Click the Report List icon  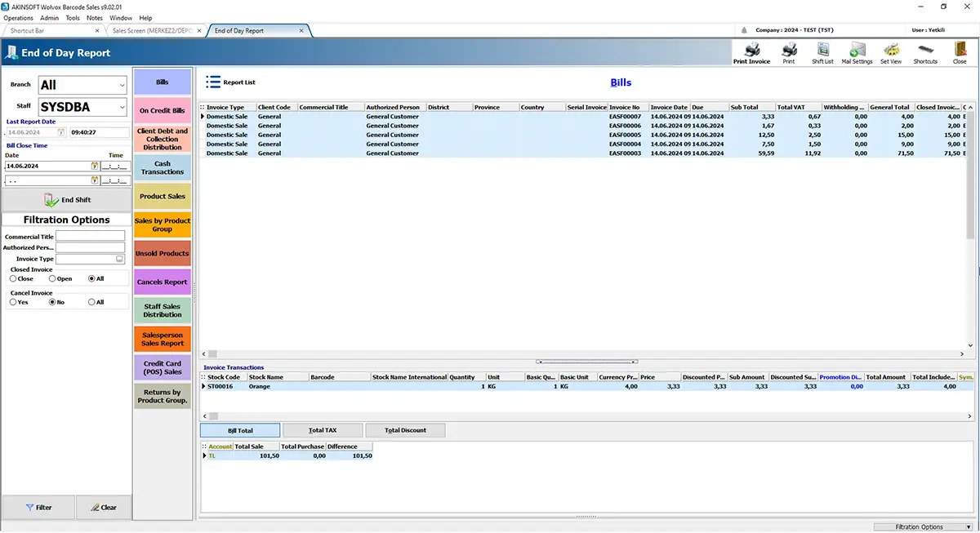point(213,82)
